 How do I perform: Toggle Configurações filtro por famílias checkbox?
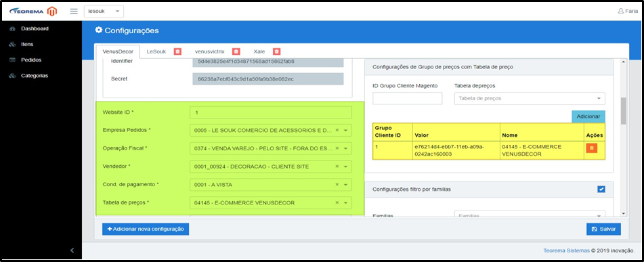click(601, 190)
